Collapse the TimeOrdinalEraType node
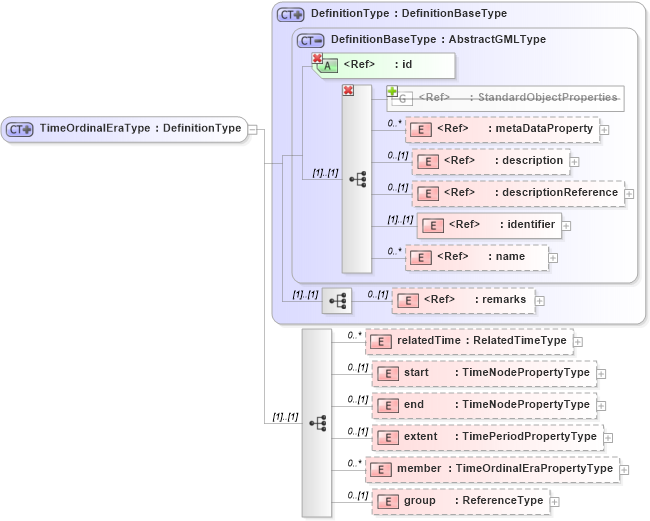 tap(252, 129)
